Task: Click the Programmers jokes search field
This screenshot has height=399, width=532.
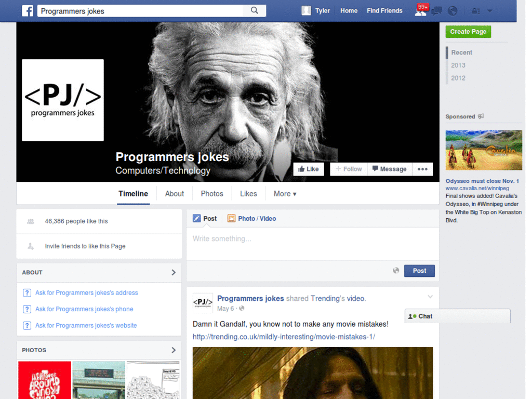Action: [140, 11]
